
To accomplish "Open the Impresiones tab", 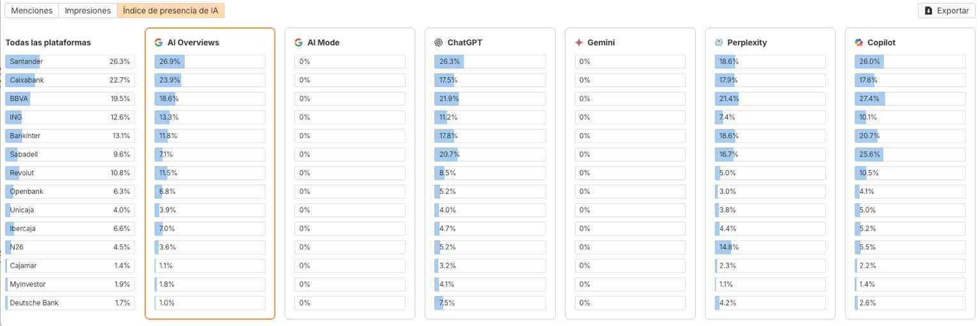I will click(x=88, y=11).
